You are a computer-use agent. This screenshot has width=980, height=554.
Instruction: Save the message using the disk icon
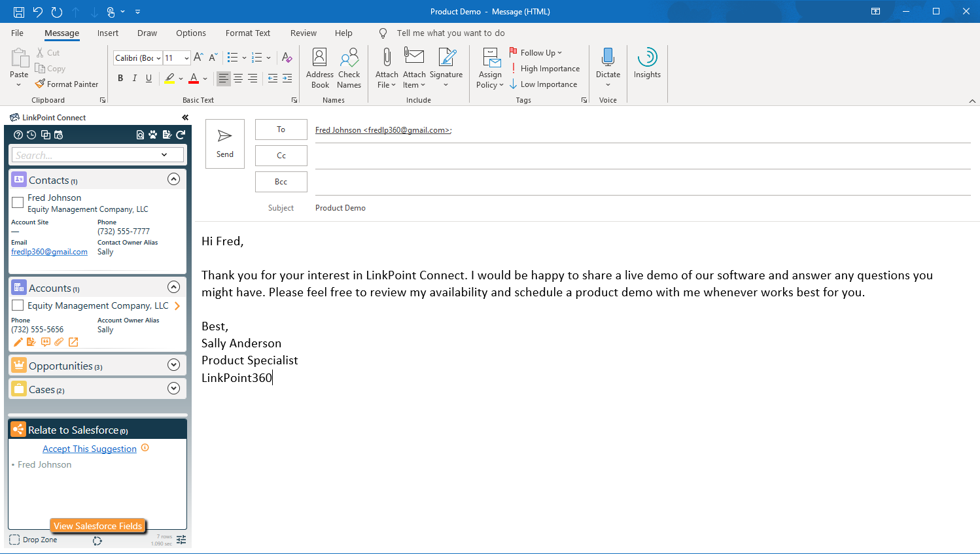[19, 12]
